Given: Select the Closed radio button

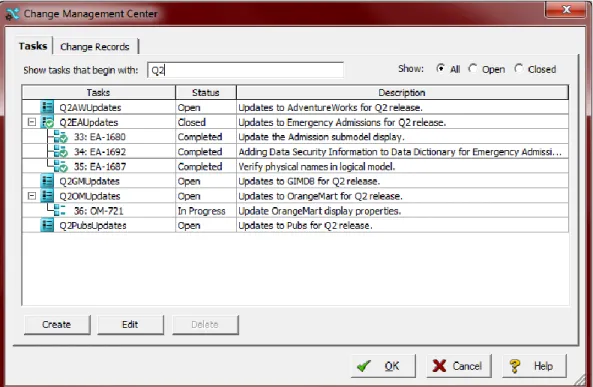Looking at the screenshot, I should click(519, 69).
